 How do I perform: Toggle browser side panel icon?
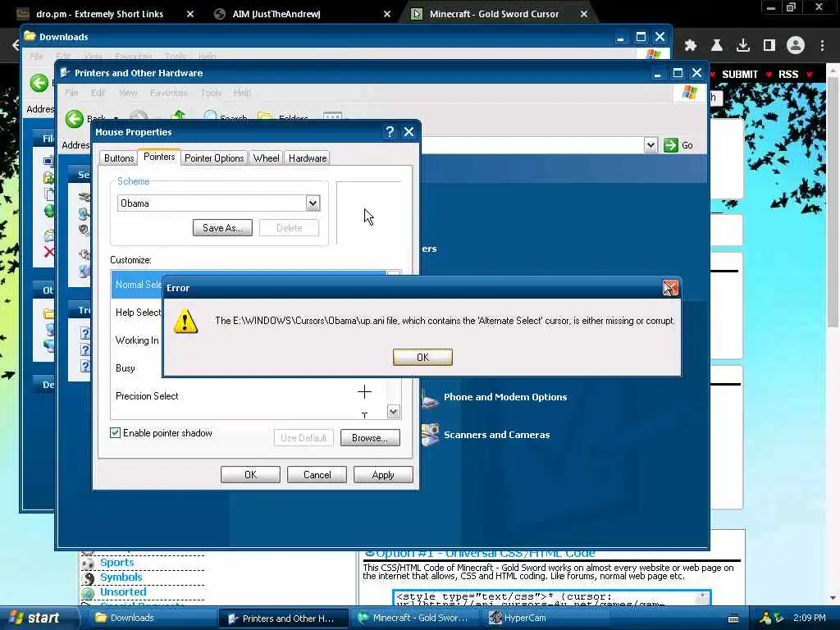pyautogui.click(x=769, y=46)
